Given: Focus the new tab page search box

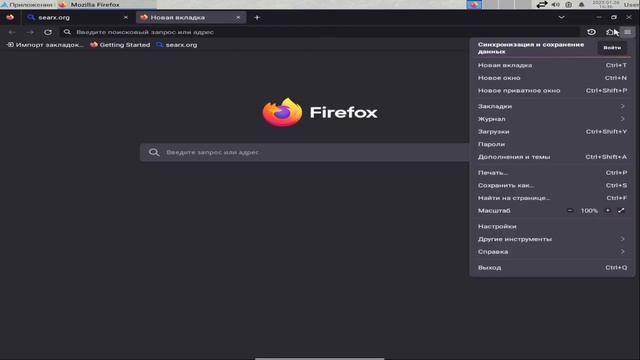Looking at the screenshot, I should pyautogui.click(x=304, y=152).
